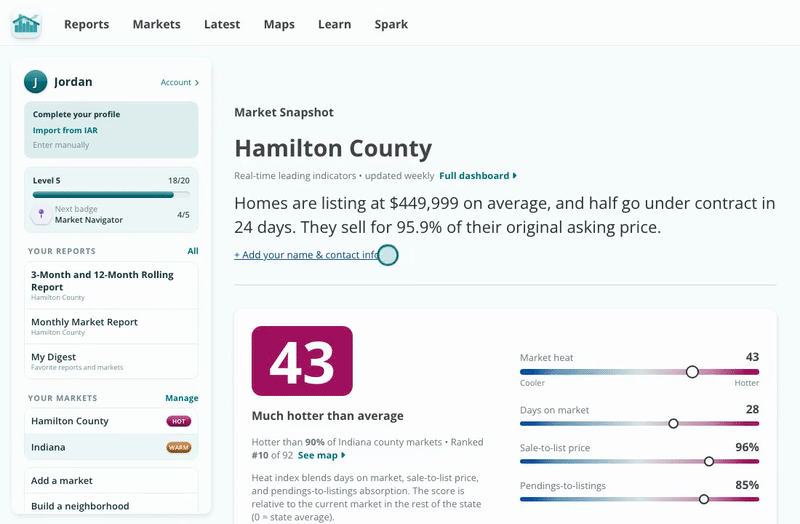View All reports link
Image resolution: width=800 pixels, height=524 pixels.
tap(193, 251)
